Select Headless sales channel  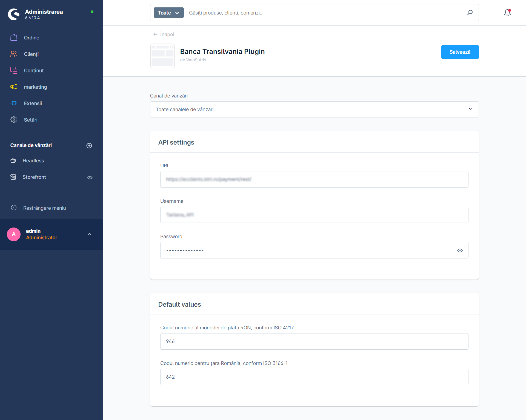click(x=33, y=161)
